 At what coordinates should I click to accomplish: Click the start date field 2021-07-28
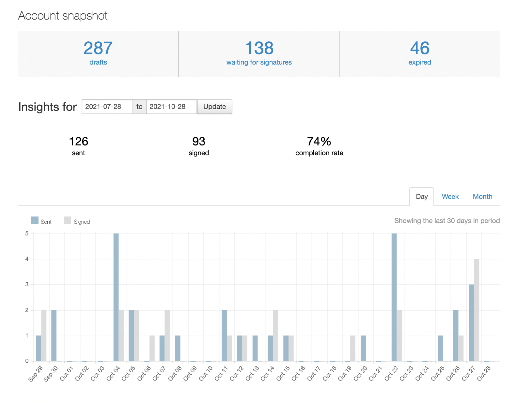[x=107, y=107]
